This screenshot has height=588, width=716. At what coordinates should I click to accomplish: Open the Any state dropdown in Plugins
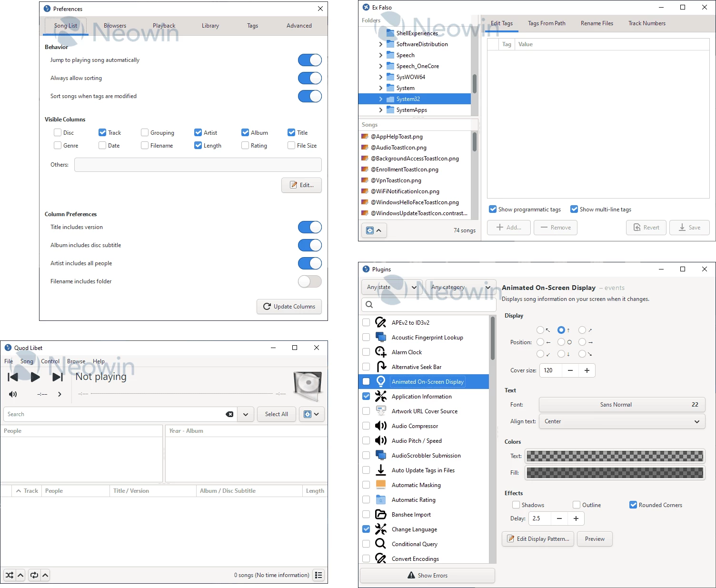(x=392, y=287)
